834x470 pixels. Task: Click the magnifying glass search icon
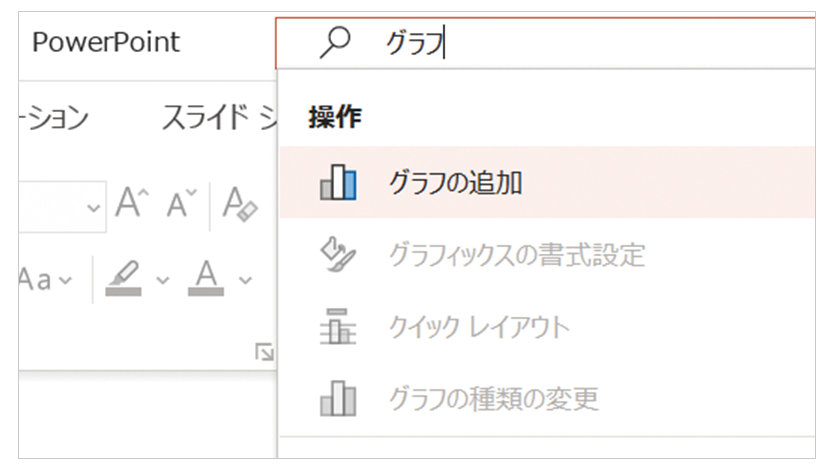coord(335,43)
